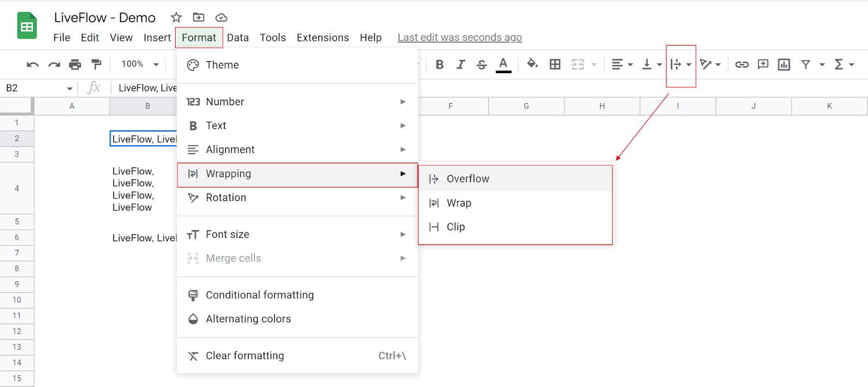
Task: Click the Merge cells toolbar icon
Action: [x=578, y=64]
